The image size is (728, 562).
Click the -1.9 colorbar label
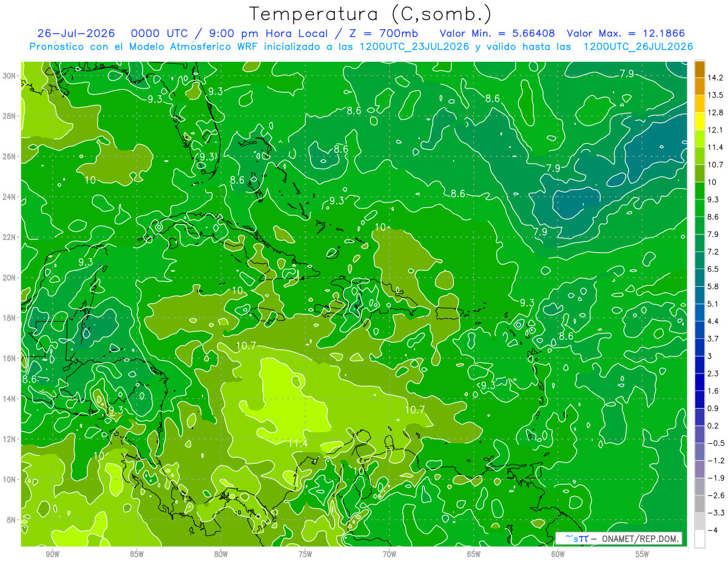[x=716, y=478]
